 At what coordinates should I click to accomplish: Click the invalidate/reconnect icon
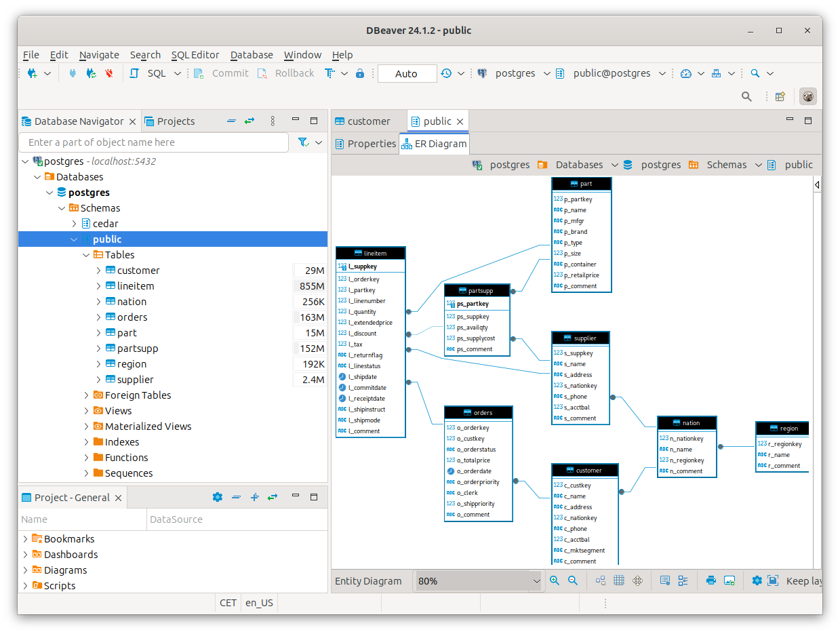tap(90, 73)
